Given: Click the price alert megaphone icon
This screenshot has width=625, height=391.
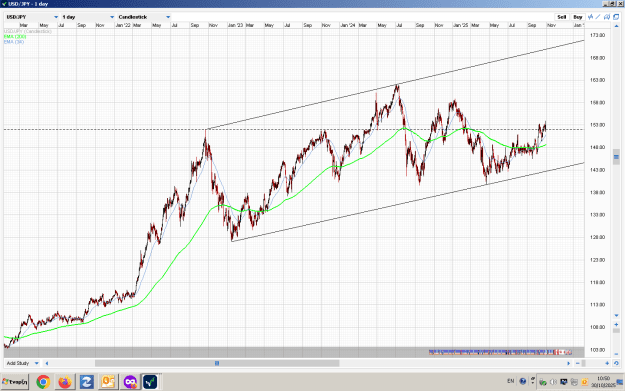Looking at the screenshot, I should pyautogui.click(x=607, y=17).
